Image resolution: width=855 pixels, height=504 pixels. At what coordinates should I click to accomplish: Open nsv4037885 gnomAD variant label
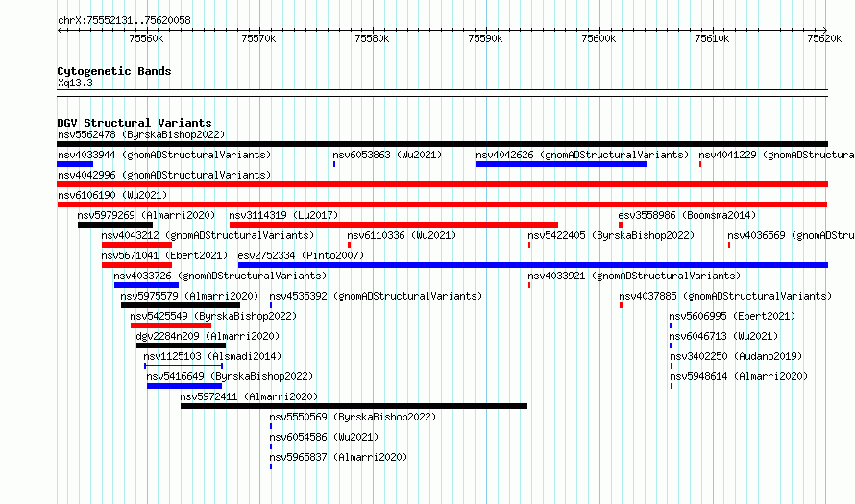point(725,296)
